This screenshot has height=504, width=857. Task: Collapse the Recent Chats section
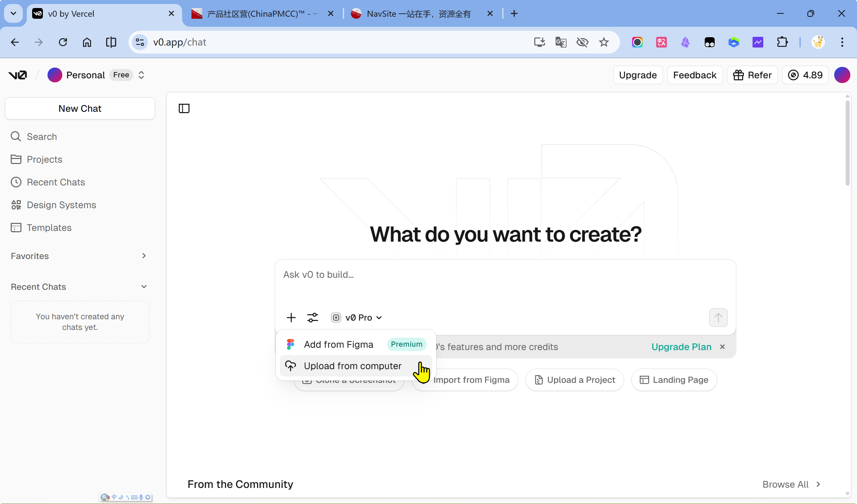pyautogui.click(x=144, y=287)
